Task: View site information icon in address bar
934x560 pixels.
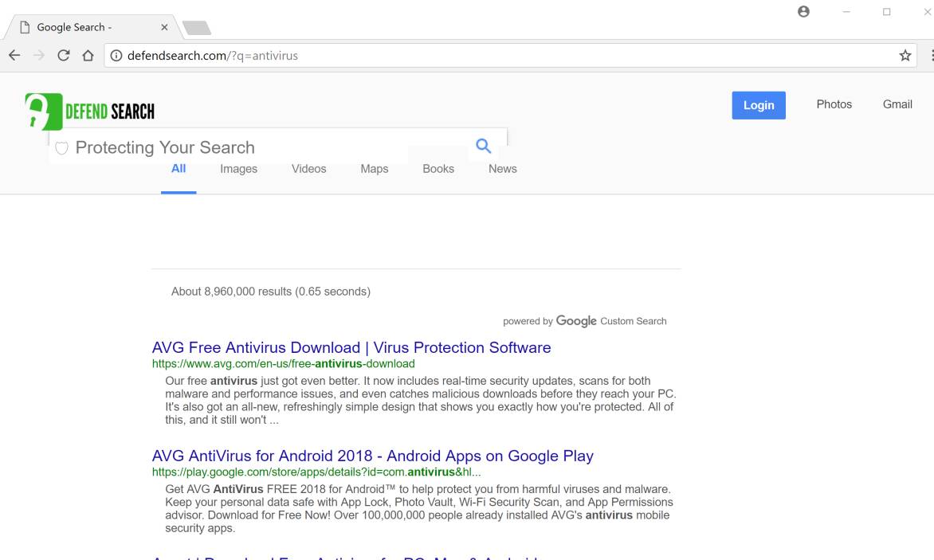Action: [116, 56]
